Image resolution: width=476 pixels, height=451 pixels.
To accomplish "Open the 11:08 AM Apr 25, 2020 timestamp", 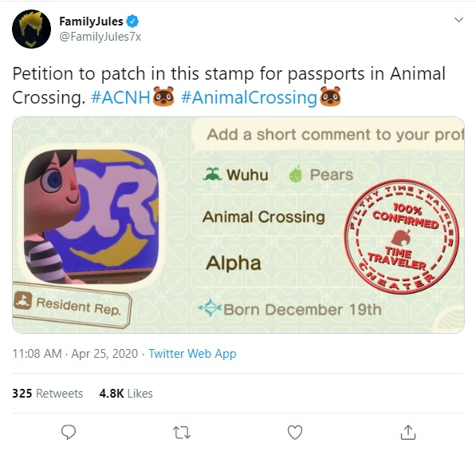I will (75, 354).
